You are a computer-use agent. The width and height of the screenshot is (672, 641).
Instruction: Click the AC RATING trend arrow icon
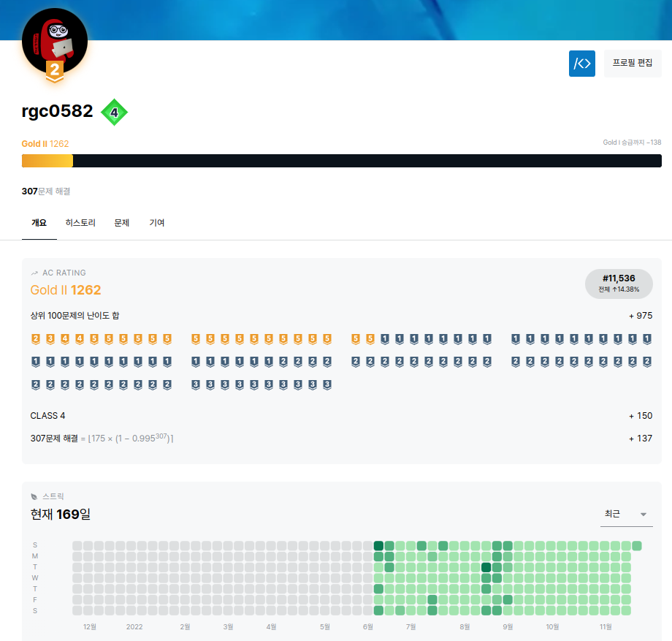pyautogui.click(x=34, y=273)
